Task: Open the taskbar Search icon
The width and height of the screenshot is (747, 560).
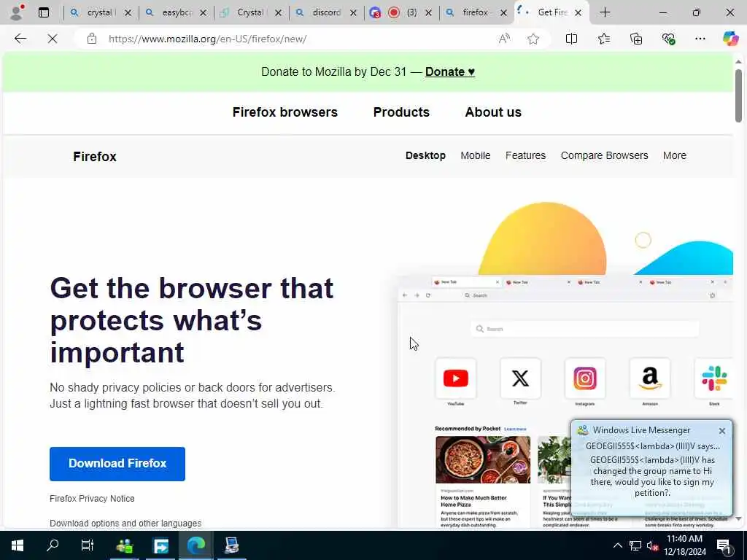Action: tap(53, 545)
